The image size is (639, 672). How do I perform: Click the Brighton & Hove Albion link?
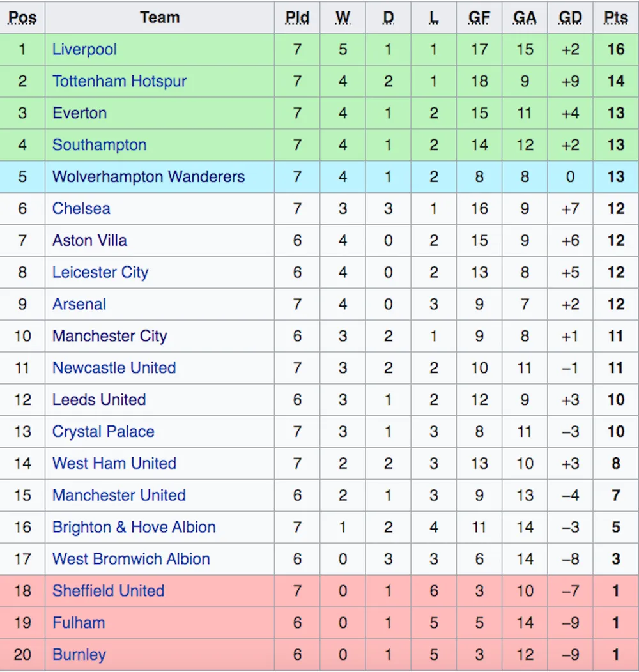tap(134, 527)
